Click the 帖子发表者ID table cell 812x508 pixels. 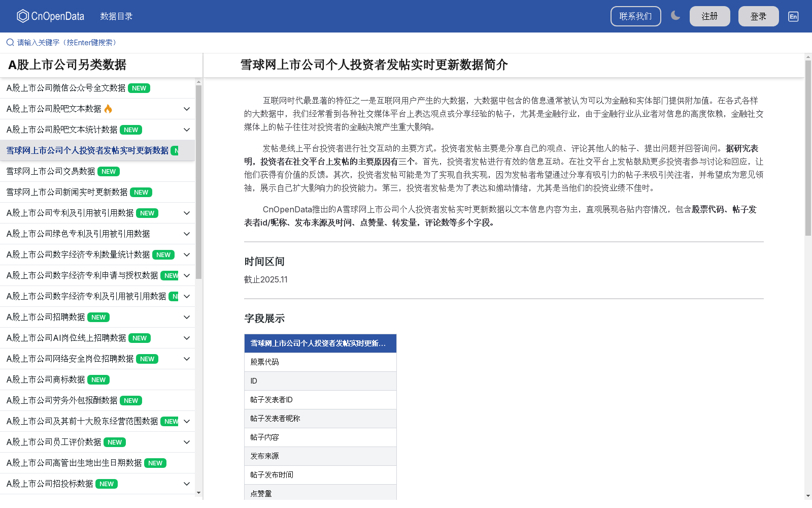[x=320, y=400]
